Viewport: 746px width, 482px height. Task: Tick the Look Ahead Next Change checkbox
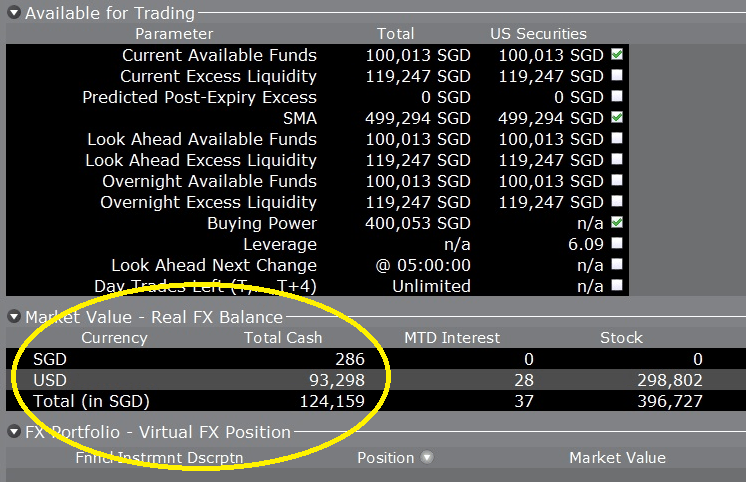617,264
